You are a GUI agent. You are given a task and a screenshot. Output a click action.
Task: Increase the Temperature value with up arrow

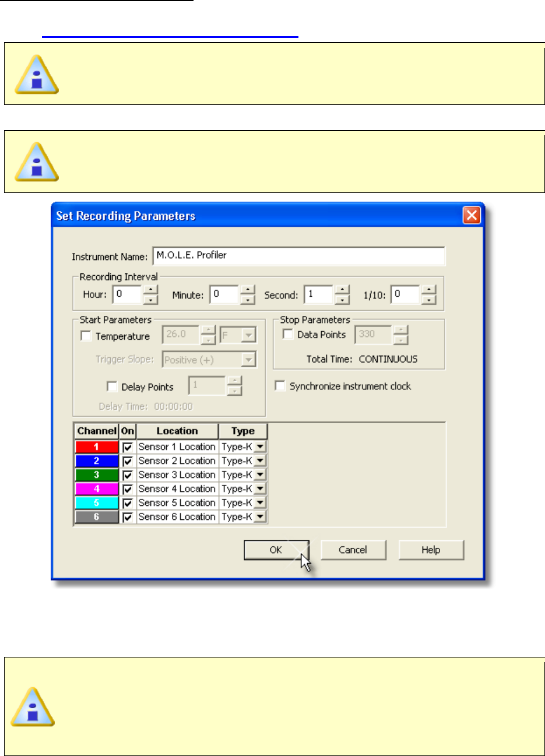point(209,330)
